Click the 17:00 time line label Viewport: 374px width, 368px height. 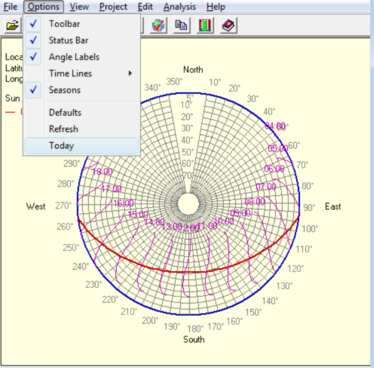coord(111,189)
